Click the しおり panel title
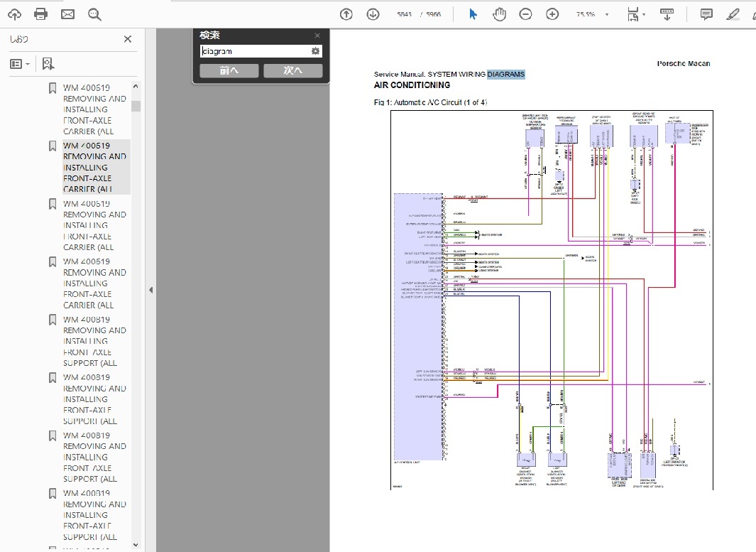756x552 pixels. pos(19,39)
